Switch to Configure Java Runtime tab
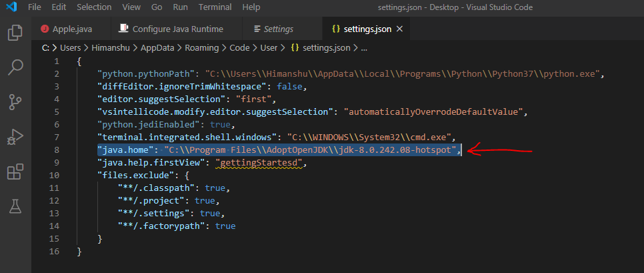Image resolution: width=644 pixels, height=273 pixels. click(x=176, y=29)
